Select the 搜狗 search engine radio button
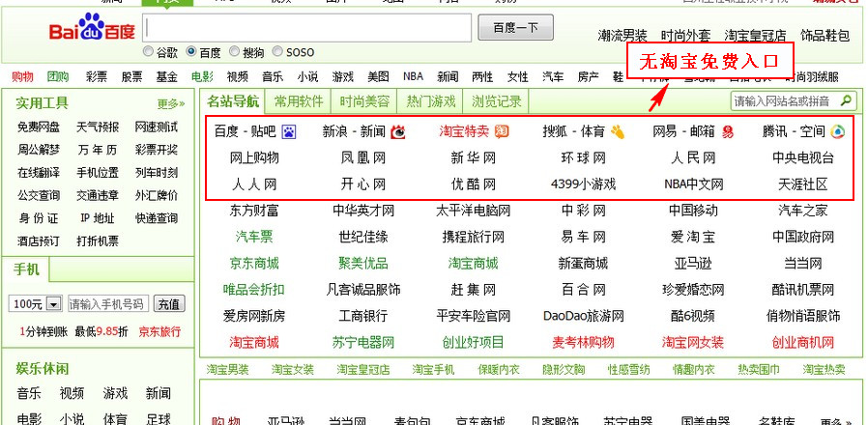Viewport: 868px width, 425px height. click(233, 52)
